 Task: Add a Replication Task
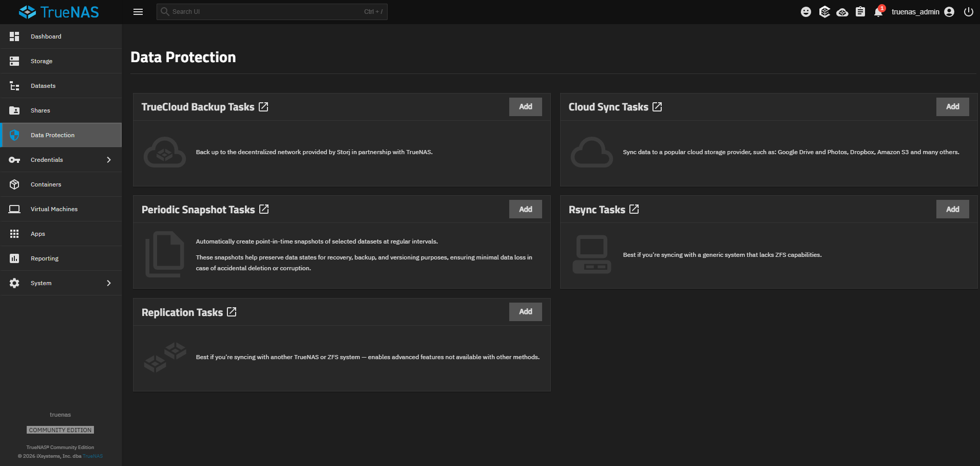point(526,312)
